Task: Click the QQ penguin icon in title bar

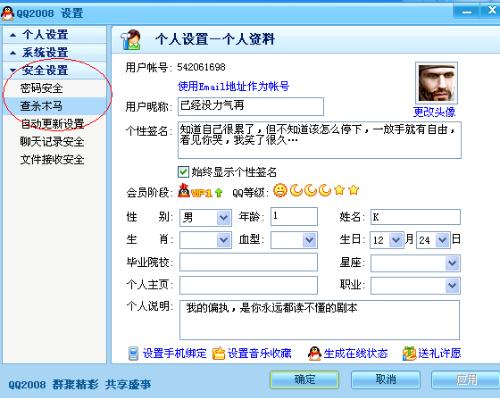Action: (8, 13)
